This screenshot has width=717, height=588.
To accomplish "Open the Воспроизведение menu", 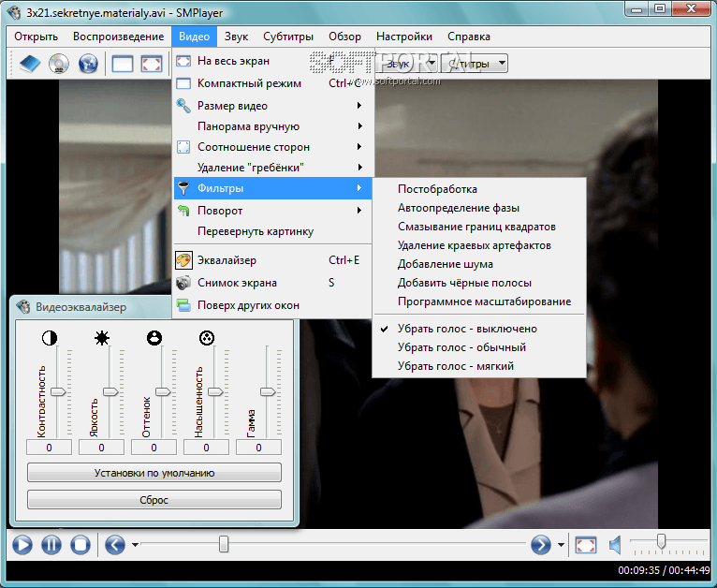I will coord(119,37).
